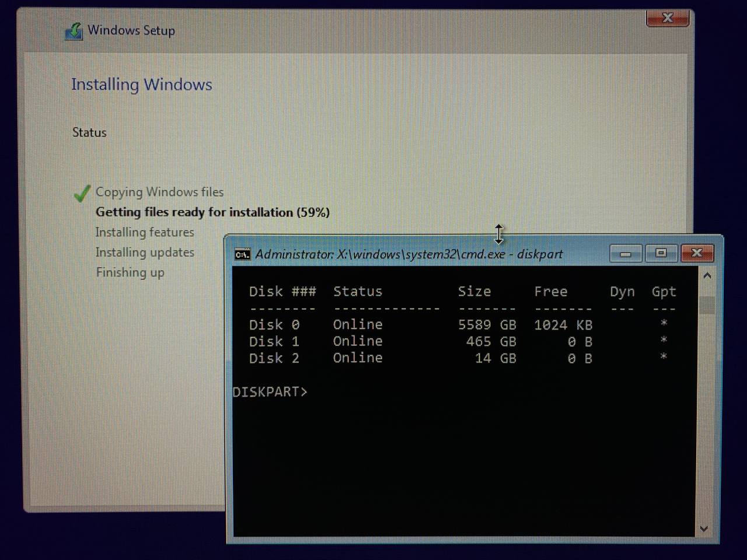This screenshot has width=747, height=560.
Task: Click the '14 GB' size value
Action: pyautogui.click(x=495, y=358)
